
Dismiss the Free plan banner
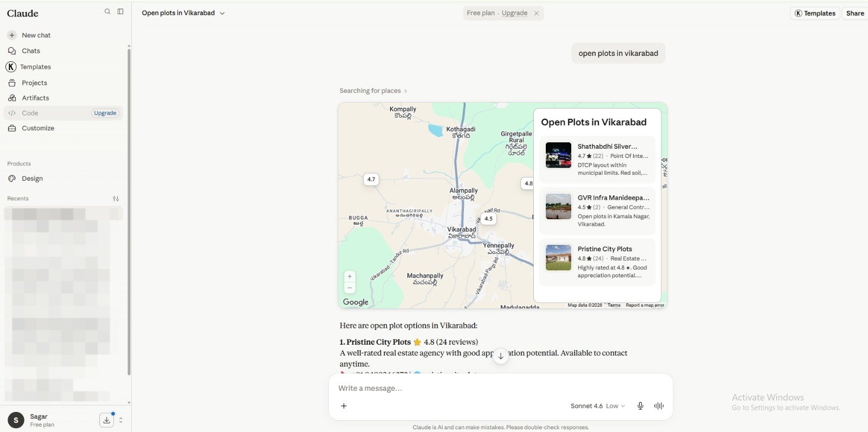(537, 13)
